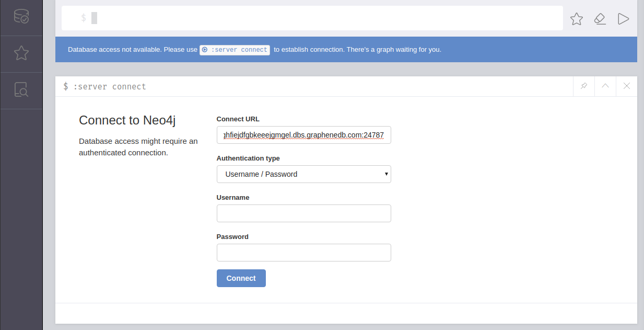Collapse the :server connect frame

click(x=605, y=86)
